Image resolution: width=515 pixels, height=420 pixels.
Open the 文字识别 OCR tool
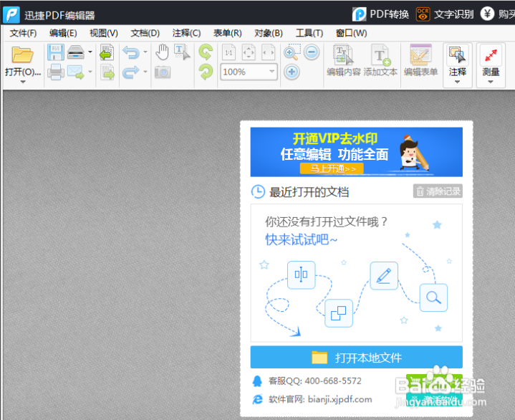pyautogui.click(x=445, y=14)
